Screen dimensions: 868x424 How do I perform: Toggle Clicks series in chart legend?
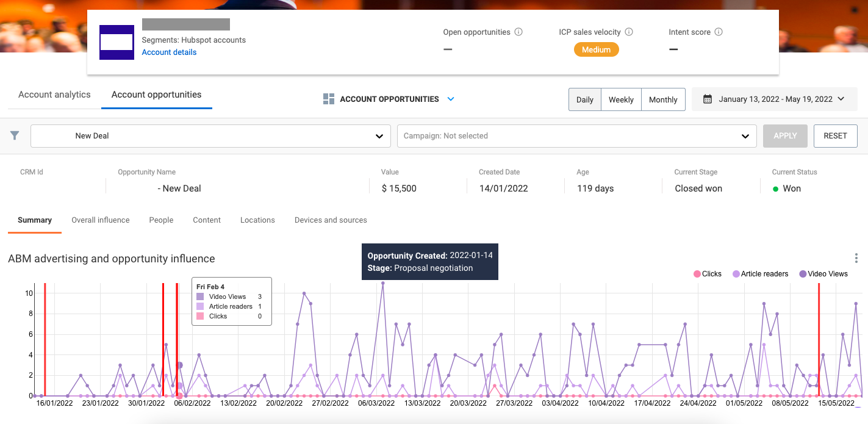(x=707, y=274)
